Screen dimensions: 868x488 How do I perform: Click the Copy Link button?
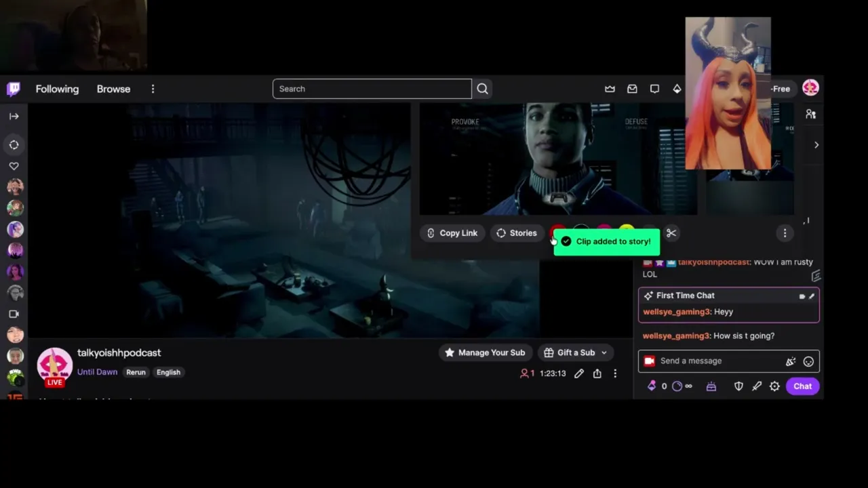tap(452, 233)
